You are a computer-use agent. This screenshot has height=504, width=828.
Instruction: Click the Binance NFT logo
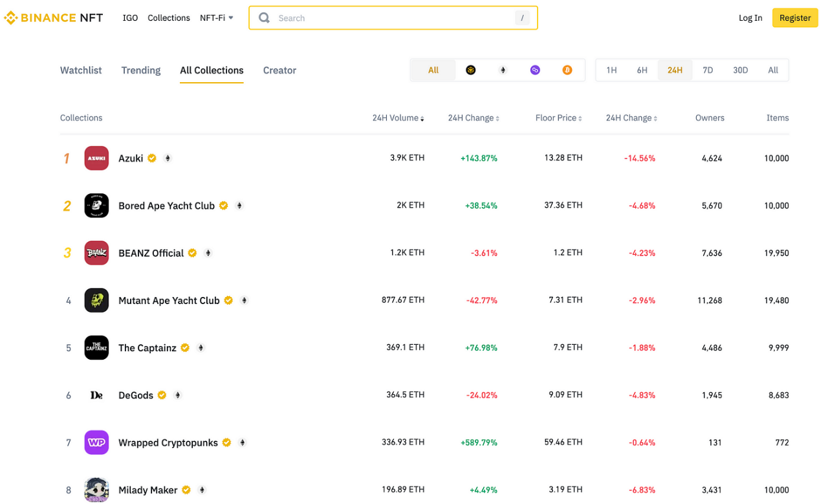[54, 17]
